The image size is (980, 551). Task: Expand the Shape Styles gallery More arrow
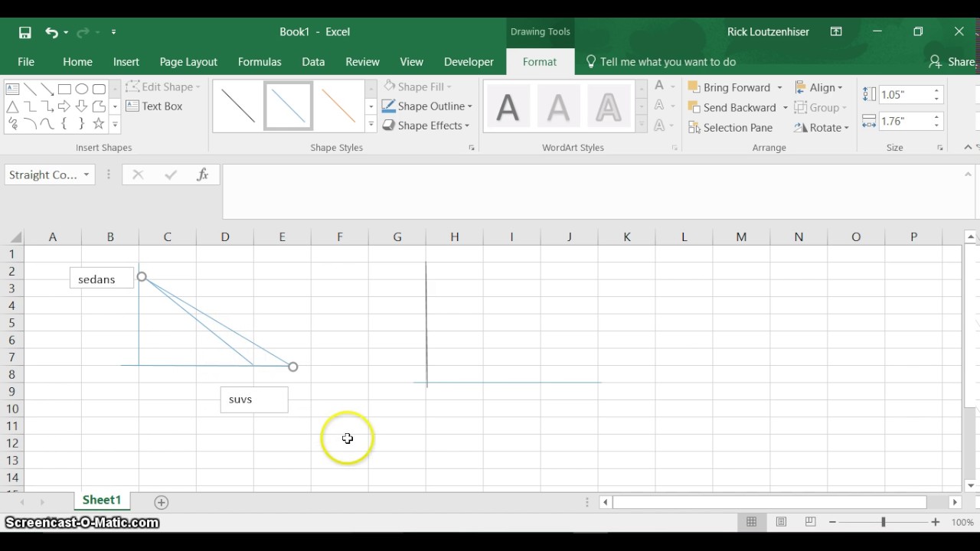pos(371,124)
